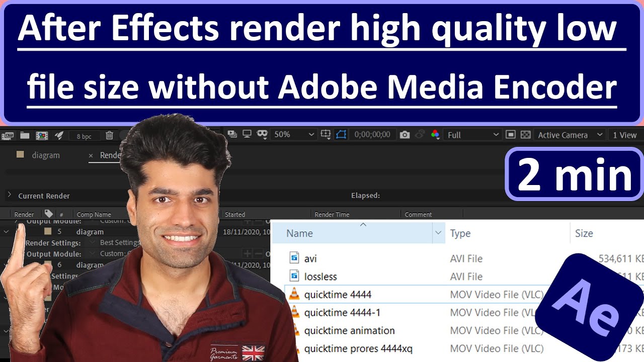Image resolution: width=644 pixels, height=362 pixels.
Task: Expand the Current Render section
Action: pos(9,195)
